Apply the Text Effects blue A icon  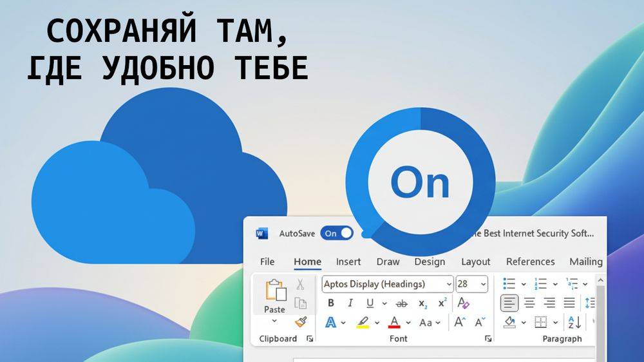point(330,323)
